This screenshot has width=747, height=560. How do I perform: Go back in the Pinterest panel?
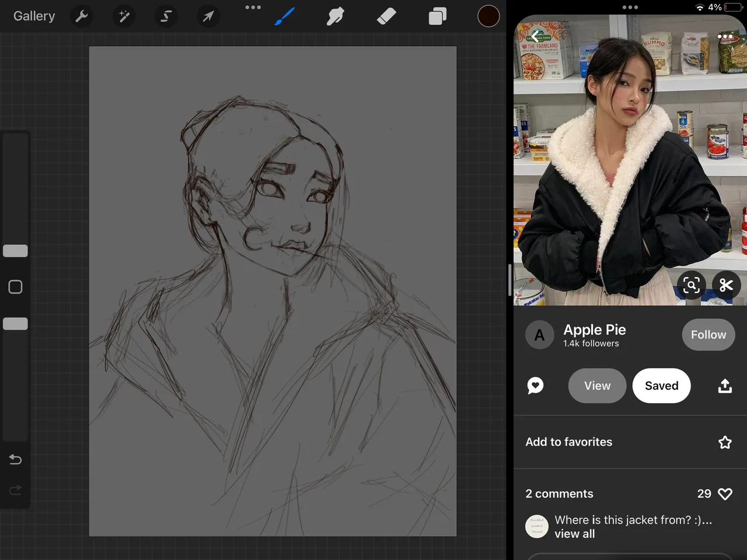tap(535, 37)
